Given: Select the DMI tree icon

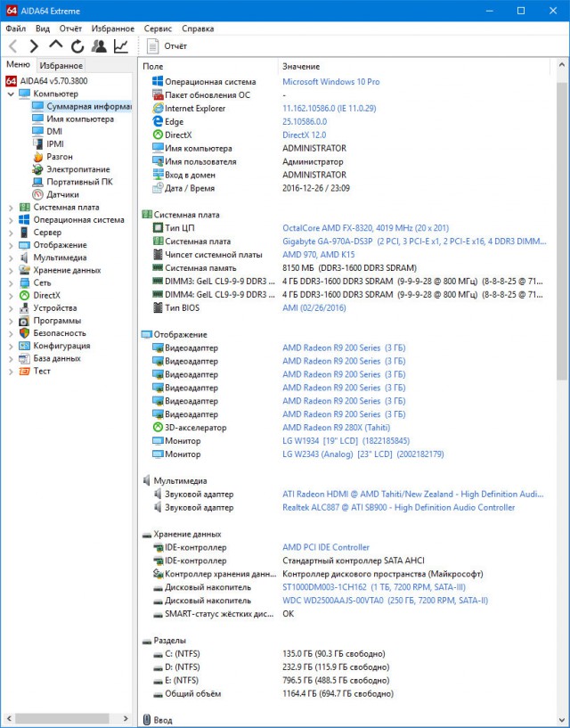Looking at the screenshot, I should pyautogui.click(x=37, y=131).
